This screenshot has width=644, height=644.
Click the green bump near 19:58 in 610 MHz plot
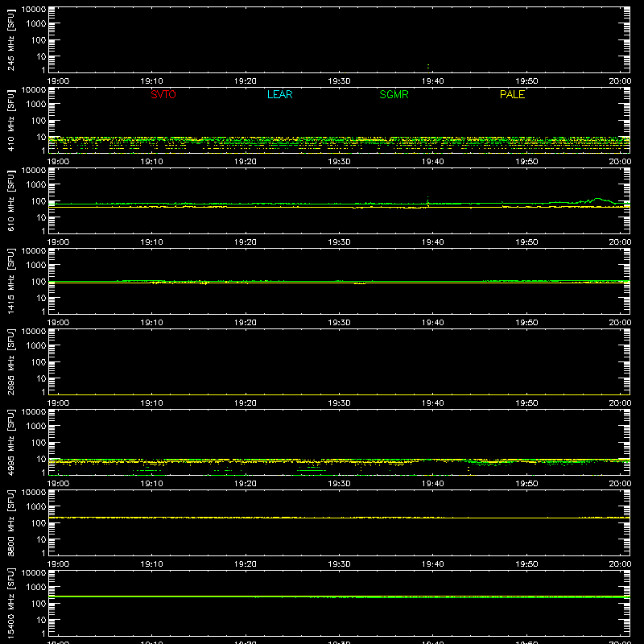(597, 200)
